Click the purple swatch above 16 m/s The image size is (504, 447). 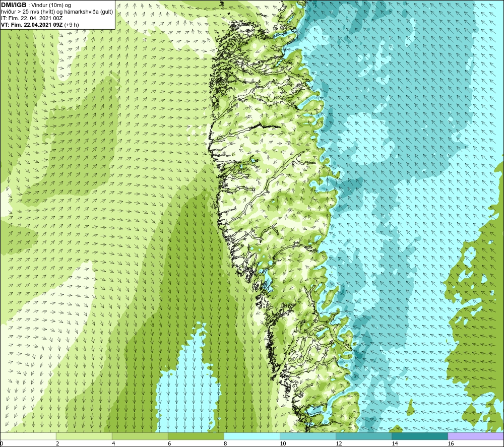point(476,436)
